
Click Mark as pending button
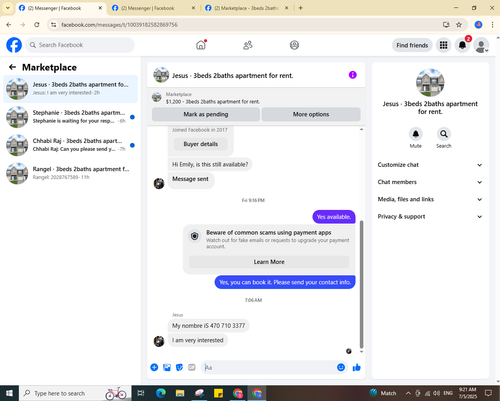pos(206,114)
